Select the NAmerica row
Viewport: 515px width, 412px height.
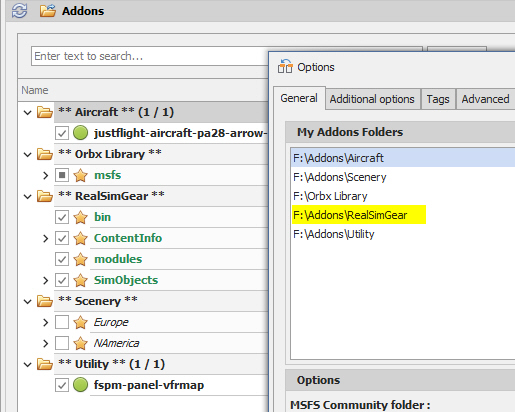179,343
